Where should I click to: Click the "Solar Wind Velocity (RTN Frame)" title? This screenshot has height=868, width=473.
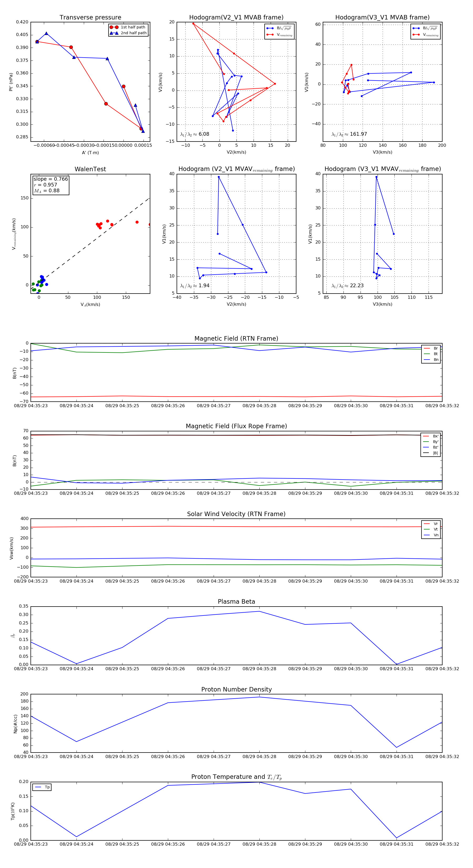pos(236,514)
